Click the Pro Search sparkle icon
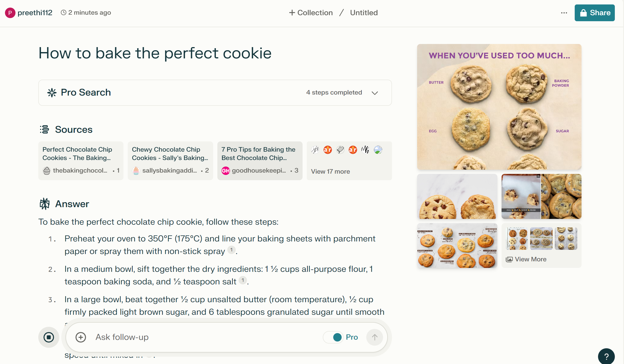The image size is (624, 364). click(x=52, y=93)
